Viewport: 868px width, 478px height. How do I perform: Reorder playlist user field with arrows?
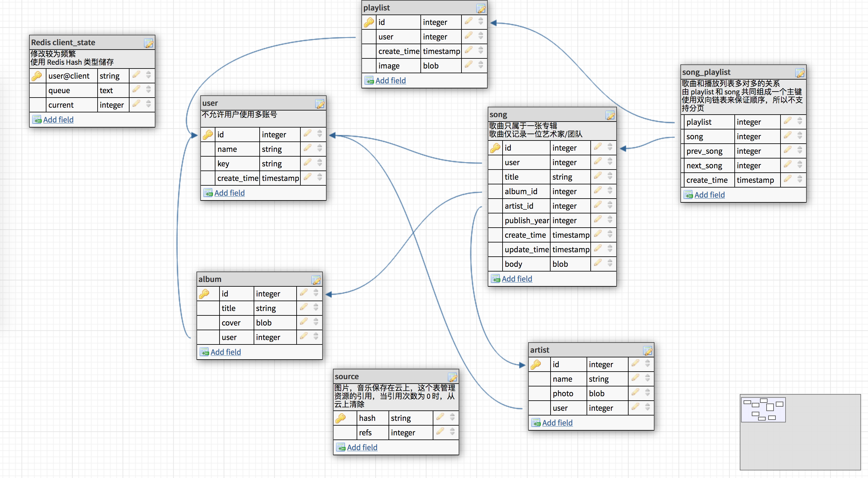point(481,36)
